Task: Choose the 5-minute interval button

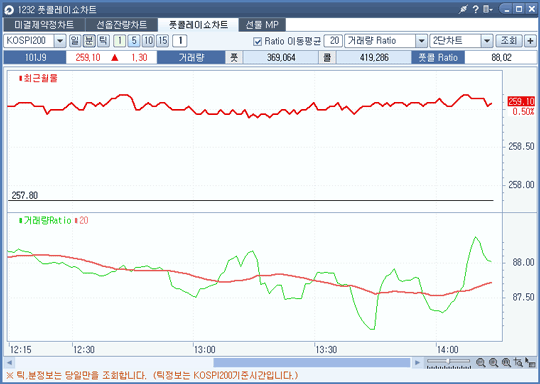Action: click(134, 41)
